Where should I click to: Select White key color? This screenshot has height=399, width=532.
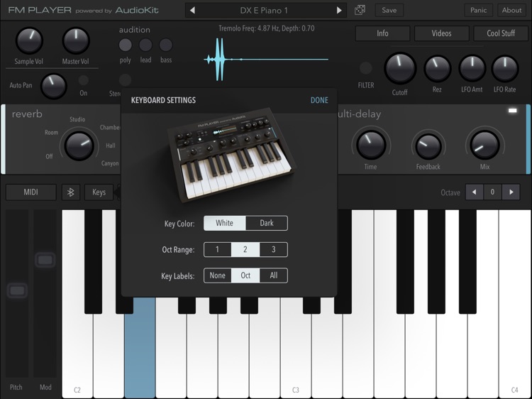tap(225, 223)
